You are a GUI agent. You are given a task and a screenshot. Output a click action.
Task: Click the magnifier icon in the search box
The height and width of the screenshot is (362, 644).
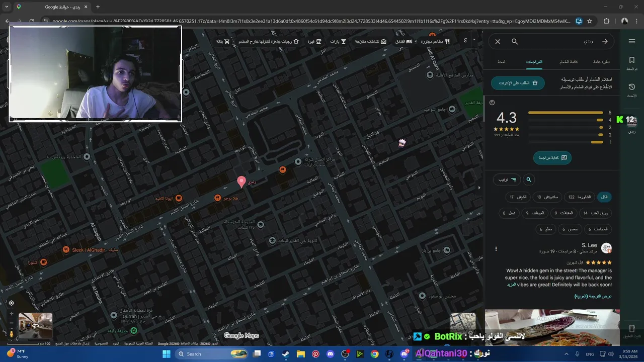[515, 41]
